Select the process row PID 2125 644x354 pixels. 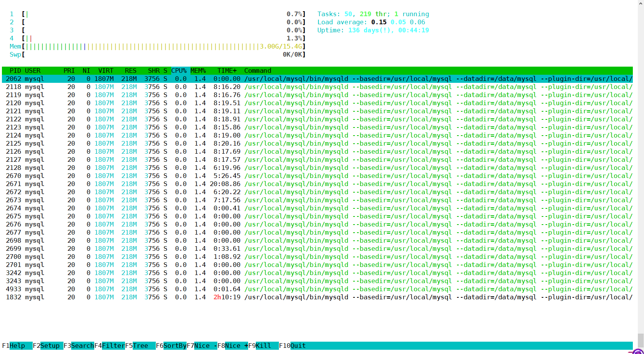point(317,143)
